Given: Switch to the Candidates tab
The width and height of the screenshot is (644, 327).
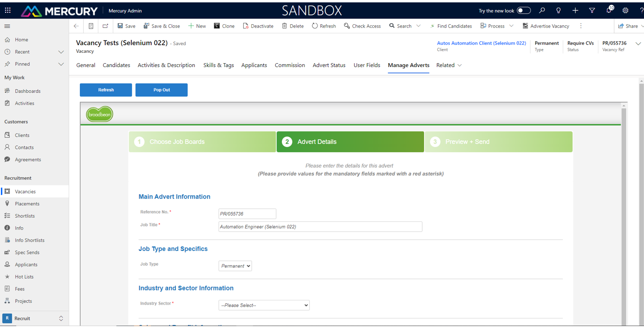Looking at the screenshot, I should (116, 65).
